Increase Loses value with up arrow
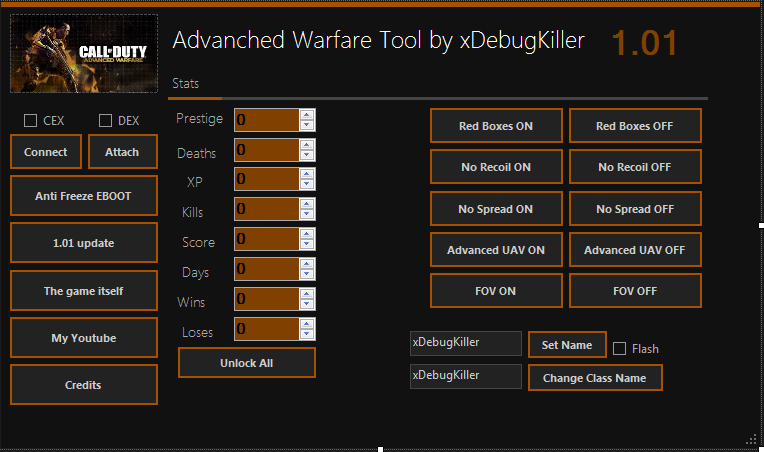 tap(306, 324)
